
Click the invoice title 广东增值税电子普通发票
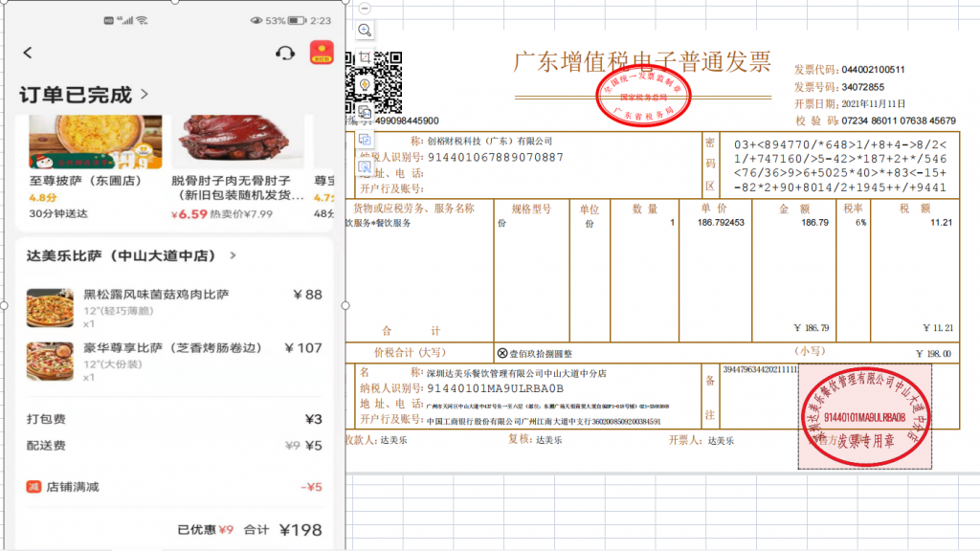tap(642, 62)
